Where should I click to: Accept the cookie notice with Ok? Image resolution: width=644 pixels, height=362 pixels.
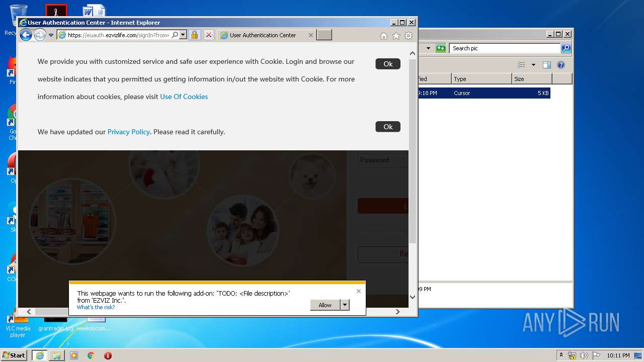(x=388, y=64)
